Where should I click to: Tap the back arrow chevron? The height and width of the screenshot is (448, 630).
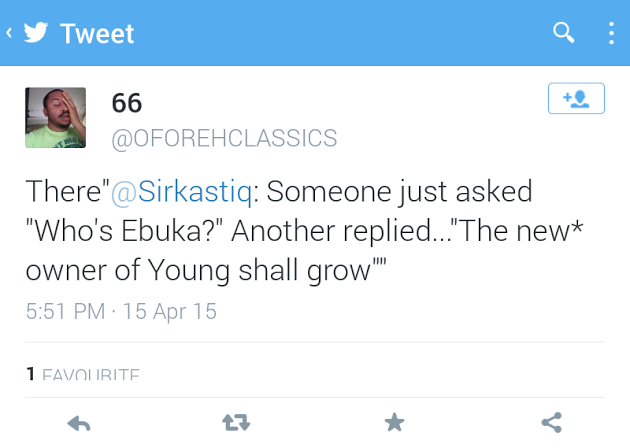[9, 33]
